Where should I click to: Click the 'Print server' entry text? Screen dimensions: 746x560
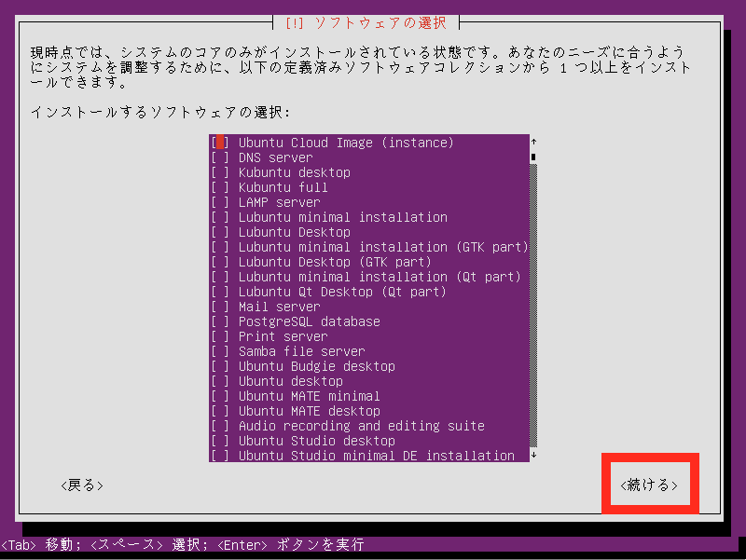(283, 336)
